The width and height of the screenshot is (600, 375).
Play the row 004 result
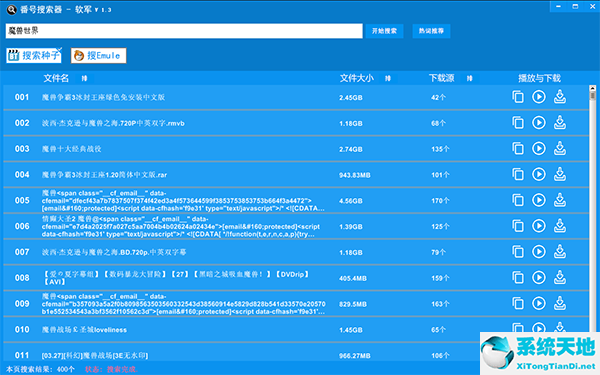pos(539,174)
